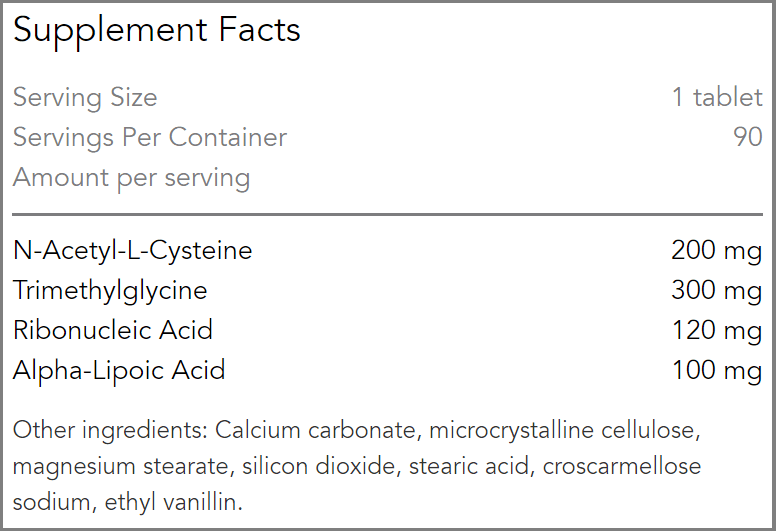
Task: Select the Serving Size label
Action: point(85,98)
